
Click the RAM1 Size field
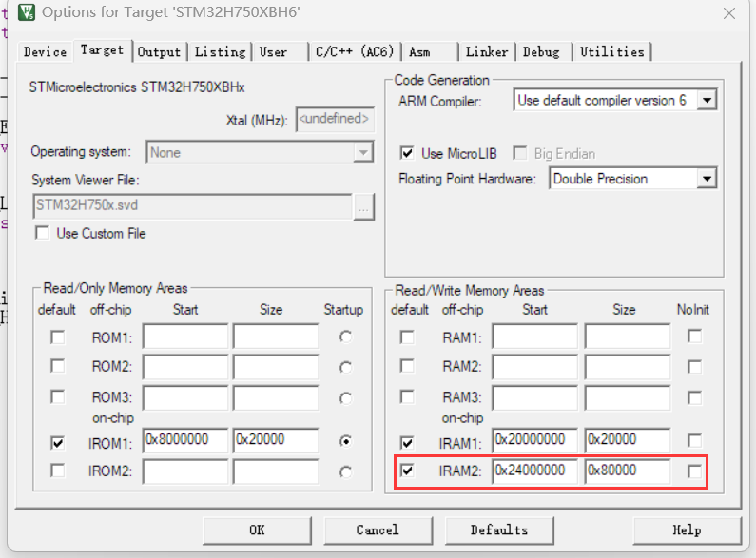coord(628,336)
